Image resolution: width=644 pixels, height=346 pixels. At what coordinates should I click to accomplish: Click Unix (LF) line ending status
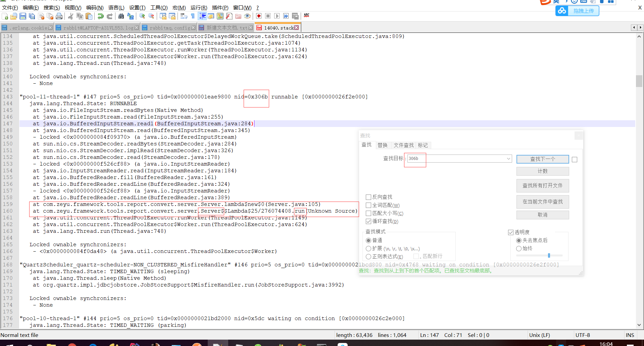pos(539,335)
